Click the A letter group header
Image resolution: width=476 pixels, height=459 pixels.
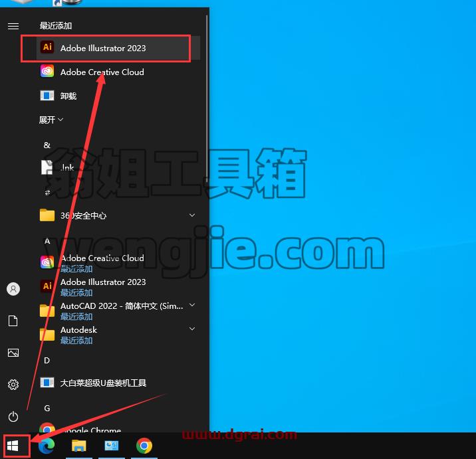(x=47, y=242)
